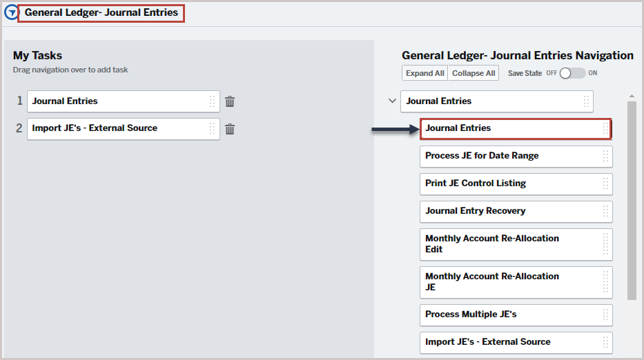This screenshot has width=644, height=360.
Task: Collapse the Journal Entries navigation group chevron
Action: coord(392,101)
